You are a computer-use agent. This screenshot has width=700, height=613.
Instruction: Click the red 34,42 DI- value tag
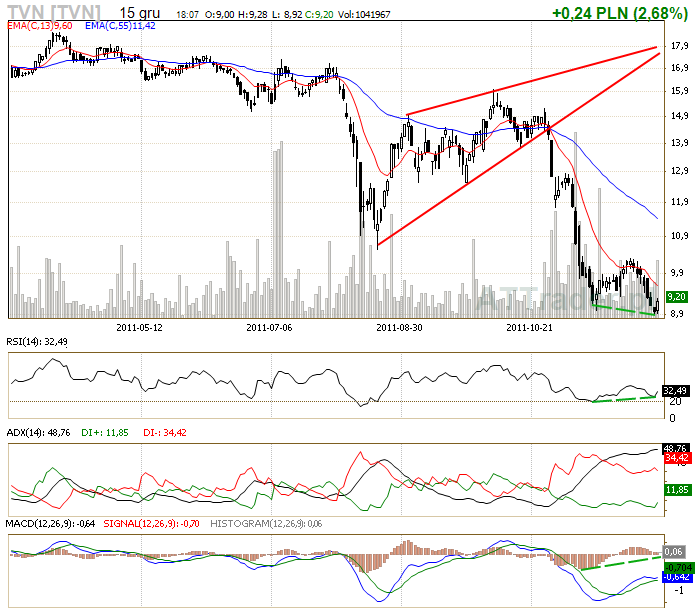(677, 458)
